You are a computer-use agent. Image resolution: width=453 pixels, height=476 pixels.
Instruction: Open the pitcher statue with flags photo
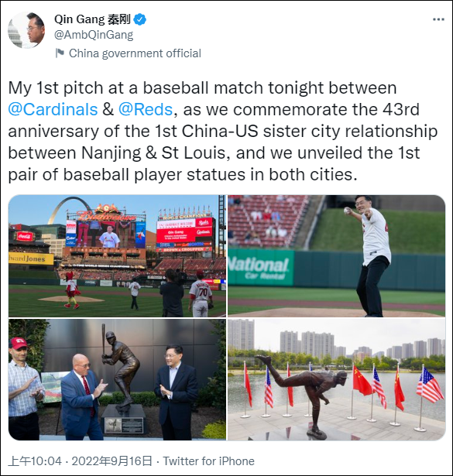tap(336, 379)
